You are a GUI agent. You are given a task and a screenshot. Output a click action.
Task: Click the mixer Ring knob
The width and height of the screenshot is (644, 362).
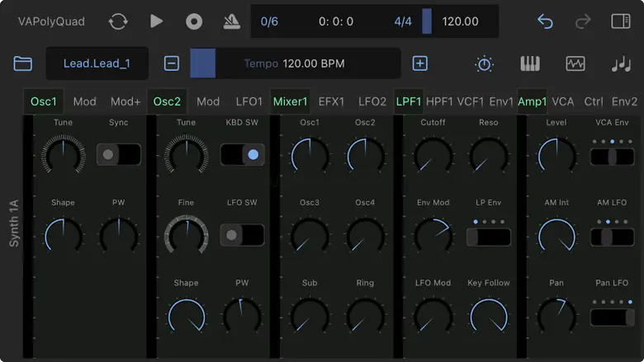coord(365,317)
